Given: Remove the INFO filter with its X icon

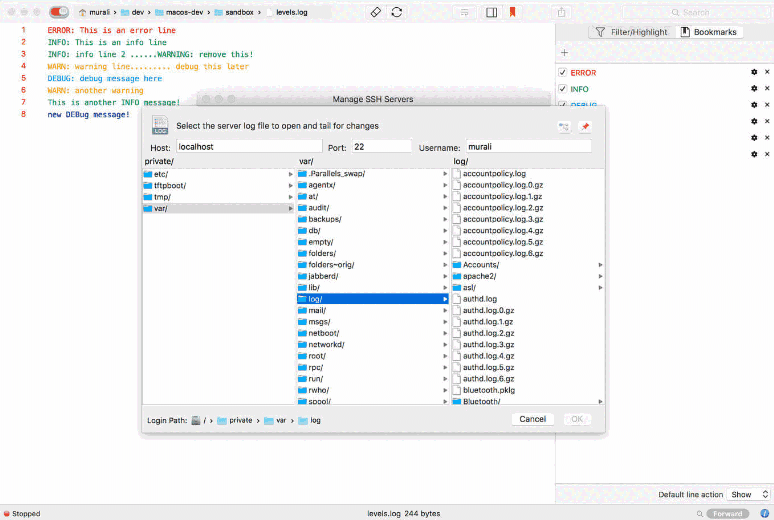Looking at the screenshot, I should click(767, 89).
